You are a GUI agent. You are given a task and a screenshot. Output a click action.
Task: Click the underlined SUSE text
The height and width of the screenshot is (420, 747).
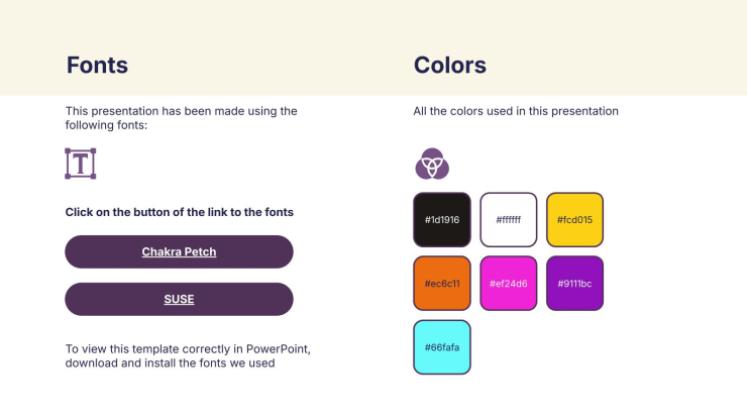click(x=179, y=300)
